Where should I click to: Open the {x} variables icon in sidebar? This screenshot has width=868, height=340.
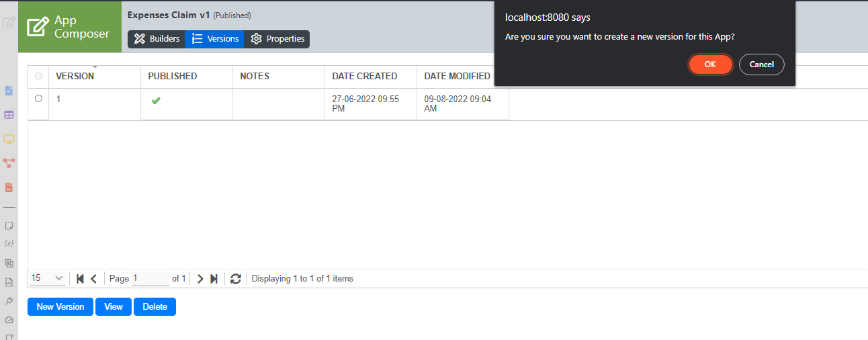[9, 243]
